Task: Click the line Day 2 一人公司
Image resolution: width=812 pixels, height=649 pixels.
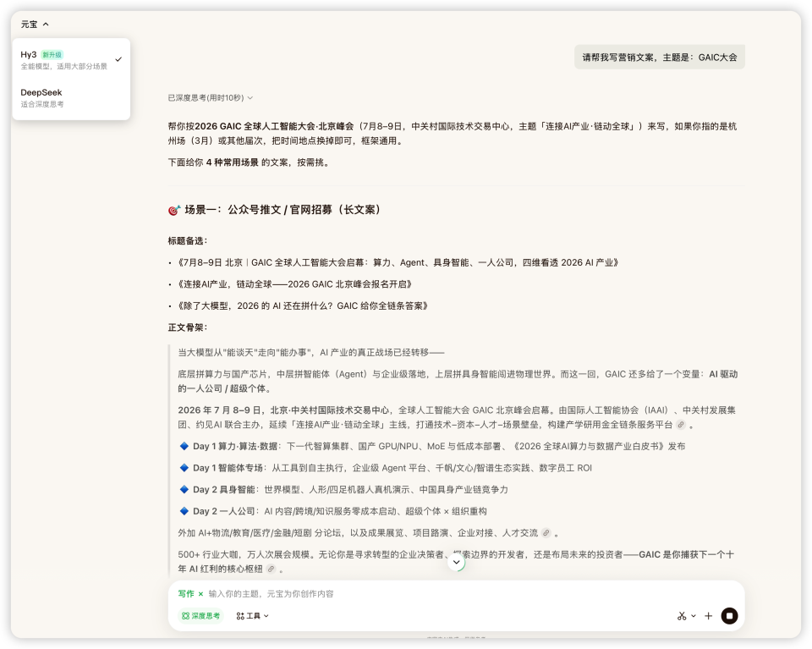Action: tap(333, 511)
